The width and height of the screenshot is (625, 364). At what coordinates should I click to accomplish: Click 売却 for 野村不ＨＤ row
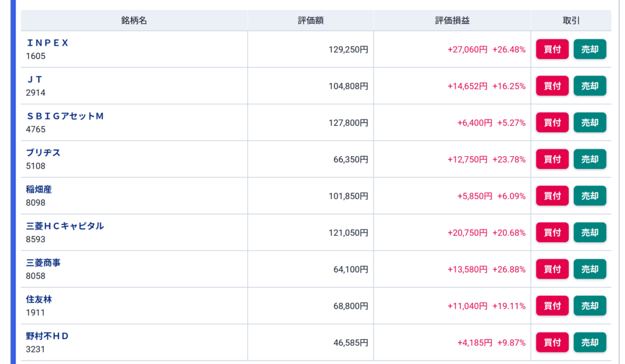click(x=590, y=342)
